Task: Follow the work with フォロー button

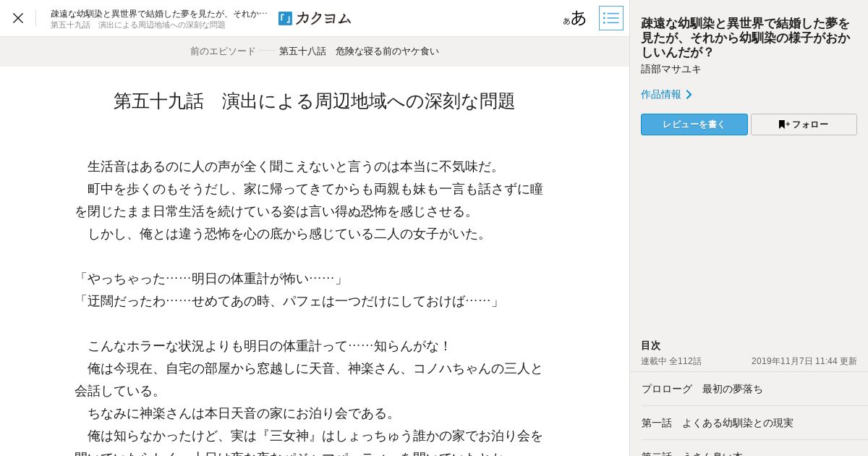Action: (x=804, y=124)
